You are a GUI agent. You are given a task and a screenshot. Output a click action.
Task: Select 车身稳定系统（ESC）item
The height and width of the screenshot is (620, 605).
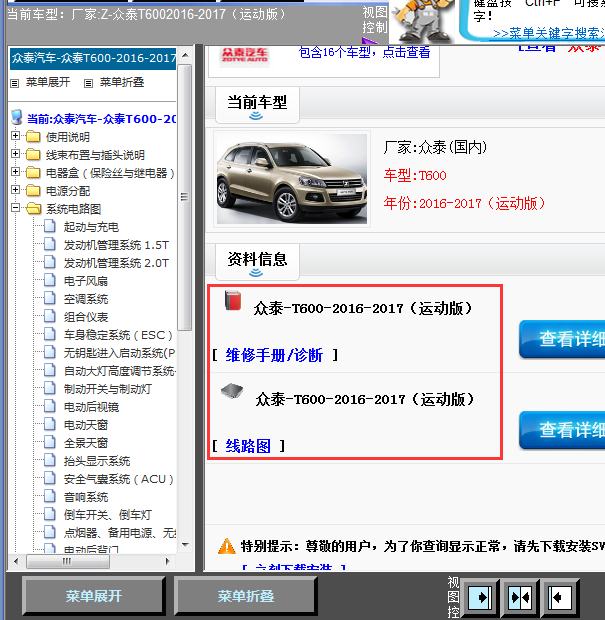tap(118, 335)
